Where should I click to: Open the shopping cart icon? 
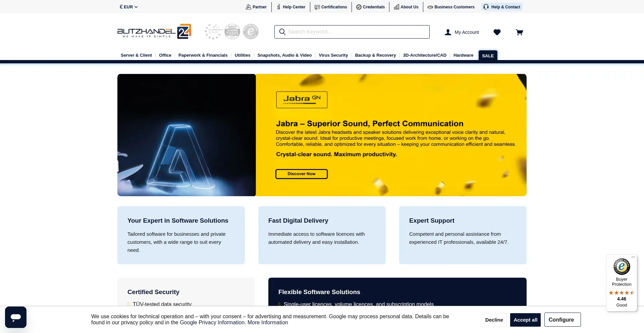[519, 32]
